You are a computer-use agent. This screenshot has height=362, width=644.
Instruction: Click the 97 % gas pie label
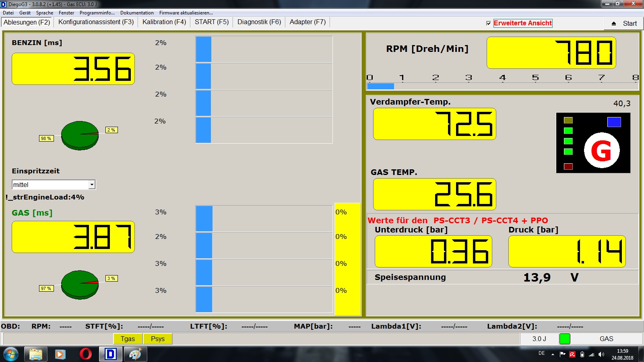point(46,288)
